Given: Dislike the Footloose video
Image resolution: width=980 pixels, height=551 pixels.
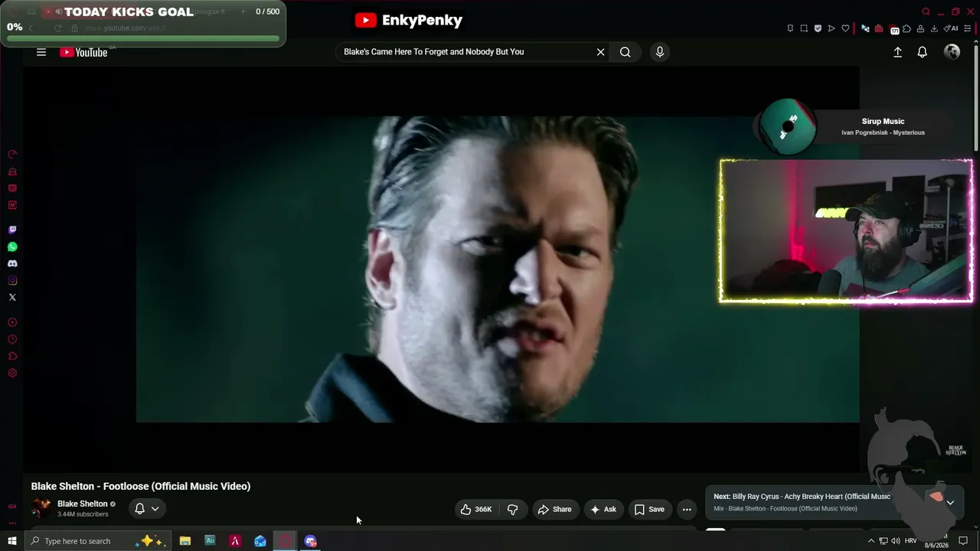Looking at the screenshot, I should point(512,509).
